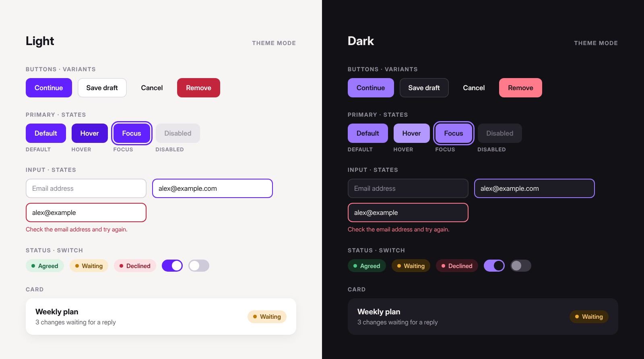Click the Focus state button in Light panel
This screenshot has width=644, height=359.
click(132, 133)
